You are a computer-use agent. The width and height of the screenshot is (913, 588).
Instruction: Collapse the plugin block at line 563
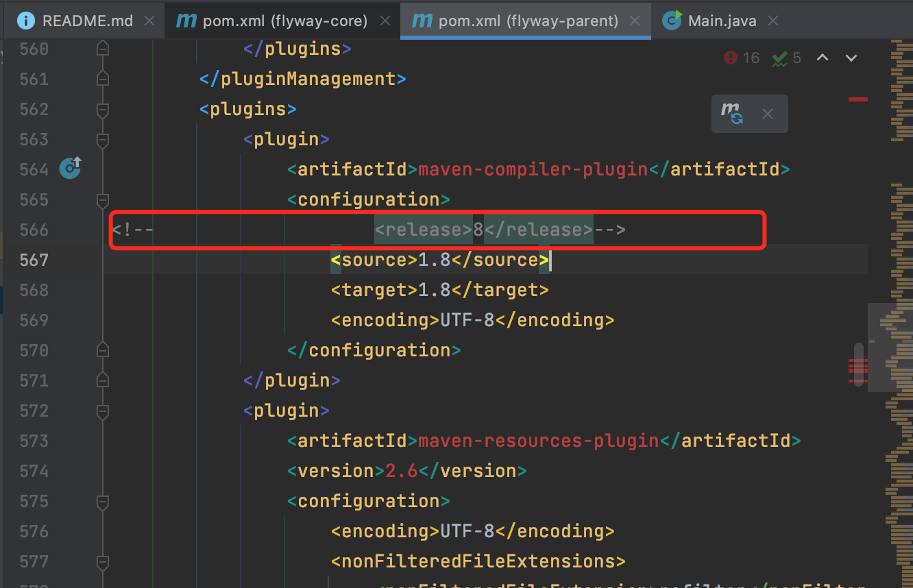pos(103,139)
